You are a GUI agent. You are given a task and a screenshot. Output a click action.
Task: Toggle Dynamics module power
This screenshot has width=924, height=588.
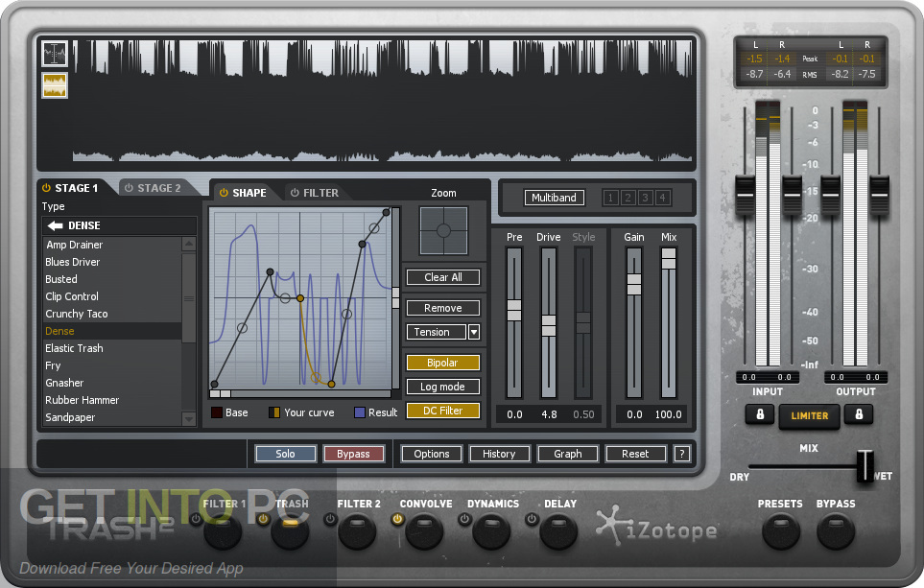tap(465, 519)
